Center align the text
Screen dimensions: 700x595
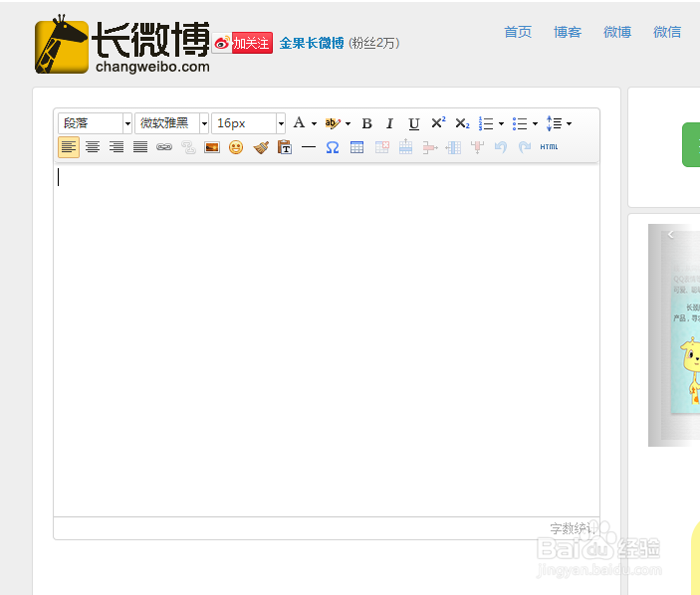[x=93, y=147]
